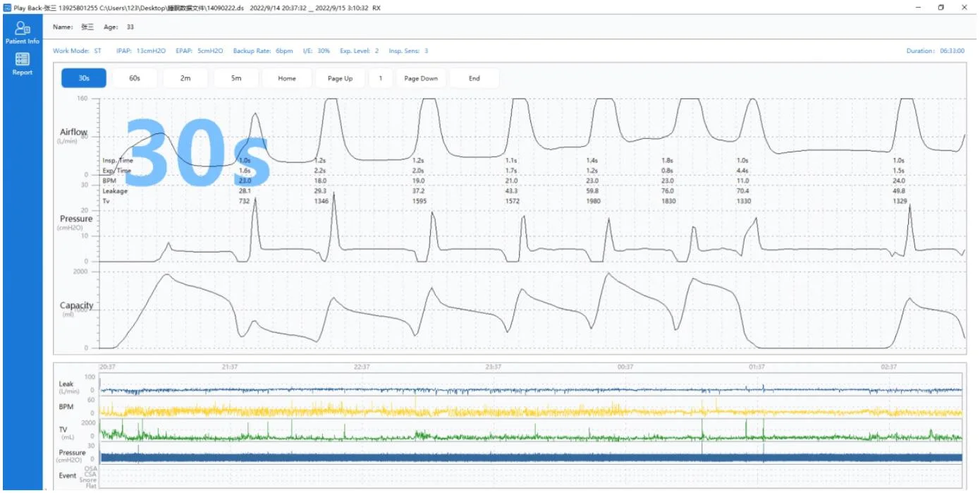This screenshot has width=980, height=493.
Task: Click the page number field
Action: pyautogui.click(x=381, y=78)
